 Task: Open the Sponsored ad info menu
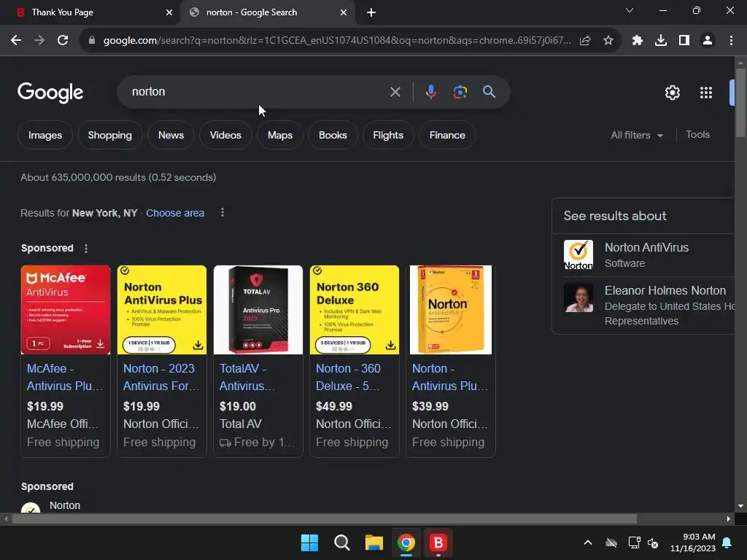[86, 249]
